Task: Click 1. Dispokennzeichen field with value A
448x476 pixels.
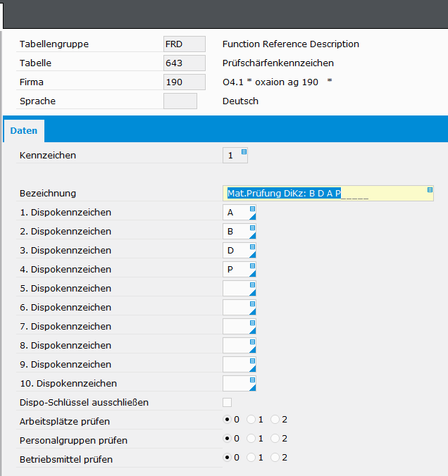Action: click(x=239, y=212)
